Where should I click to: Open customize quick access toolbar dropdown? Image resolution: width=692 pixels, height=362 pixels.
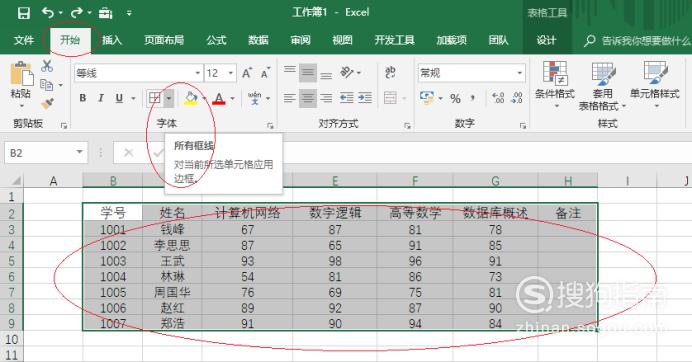pyautogui.click(x=129, y=13)
